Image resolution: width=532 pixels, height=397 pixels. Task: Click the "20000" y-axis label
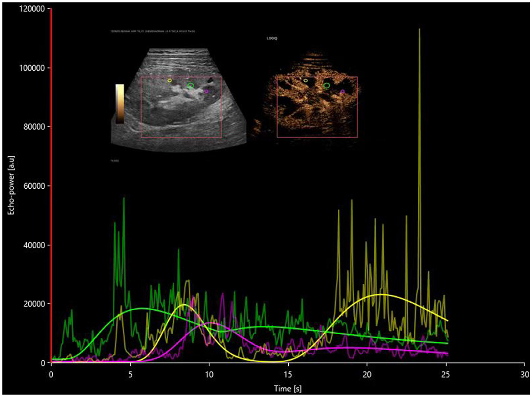(x=35, y=304)
